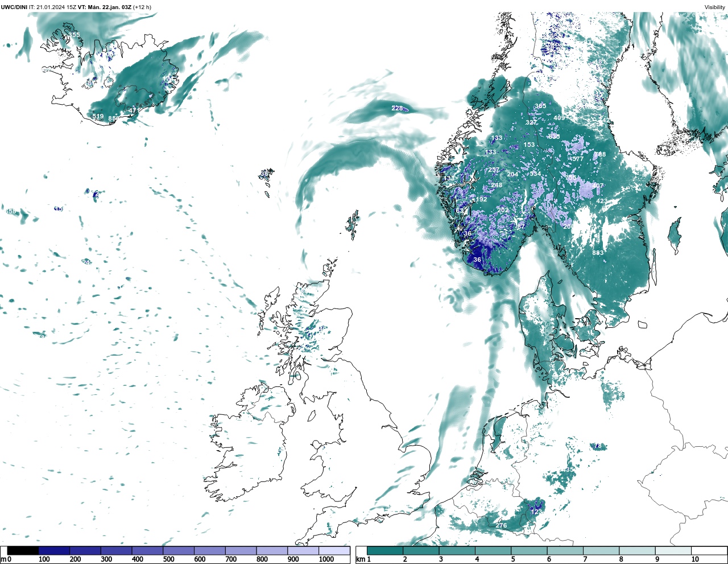Image resolution: width=728 pixels, height=564 pixels.
Task: Click the '276' value label
Action: point(501,525)
